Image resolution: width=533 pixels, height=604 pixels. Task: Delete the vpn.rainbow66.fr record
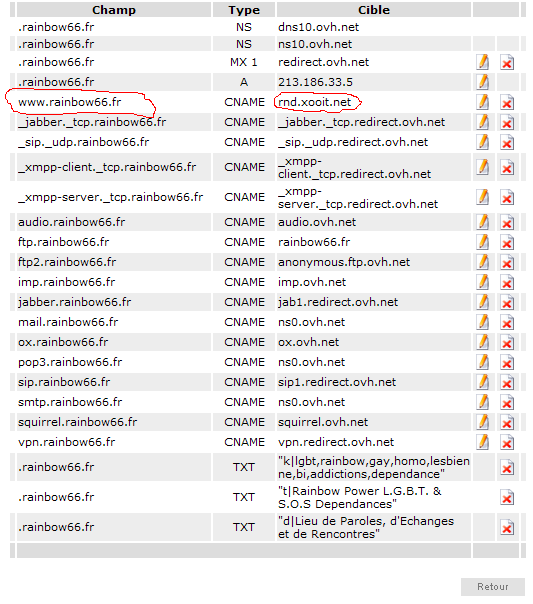coord(507,443)
